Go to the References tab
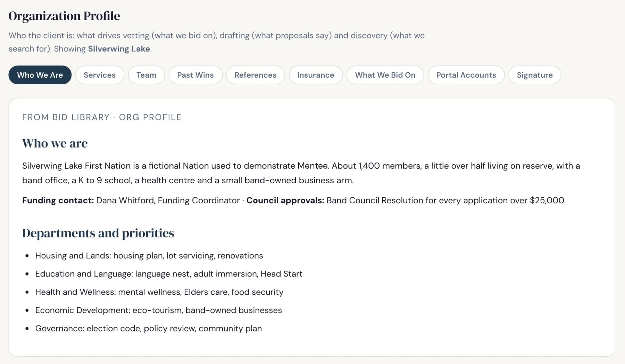The width and height of the screenshot is (625, 364). pos(256,75)
